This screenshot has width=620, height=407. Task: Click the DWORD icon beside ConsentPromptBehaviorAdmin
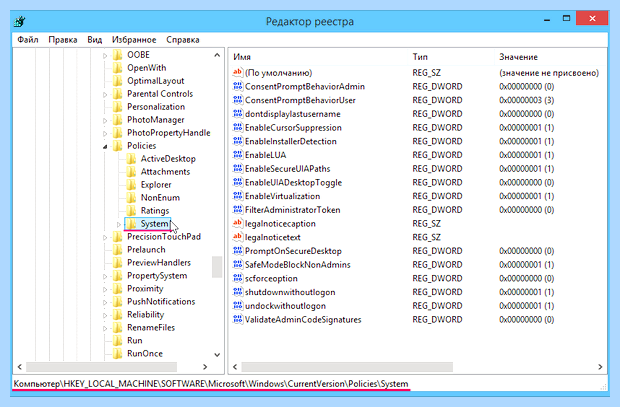[238, 86]
